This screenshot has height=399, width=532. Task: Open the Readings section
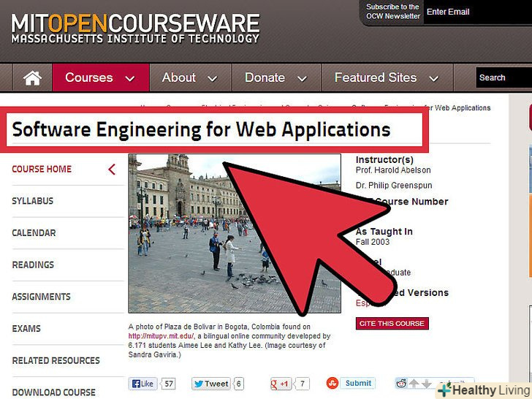[x=33, y=265]
